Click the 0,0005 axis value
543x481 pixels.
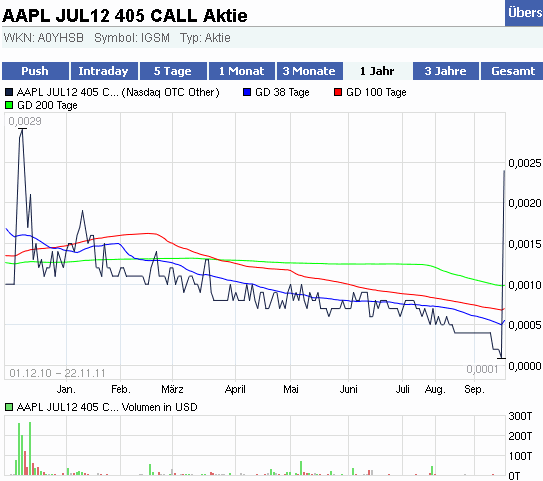pos(525,325)
